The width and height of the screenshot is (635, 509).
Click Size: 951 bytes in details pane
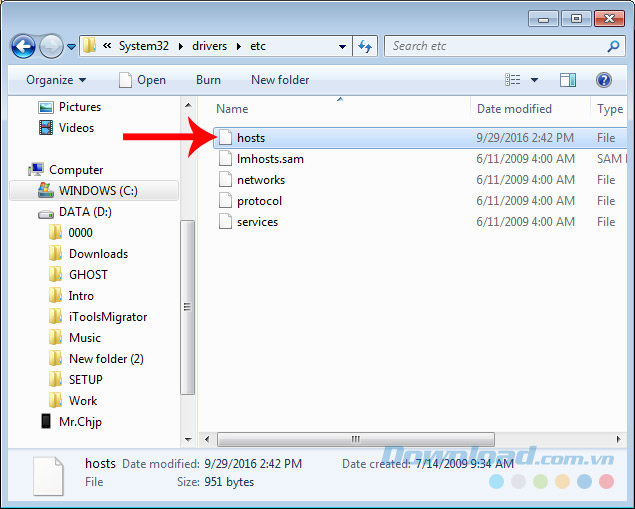pyautogui.click(x=215, y=482)
